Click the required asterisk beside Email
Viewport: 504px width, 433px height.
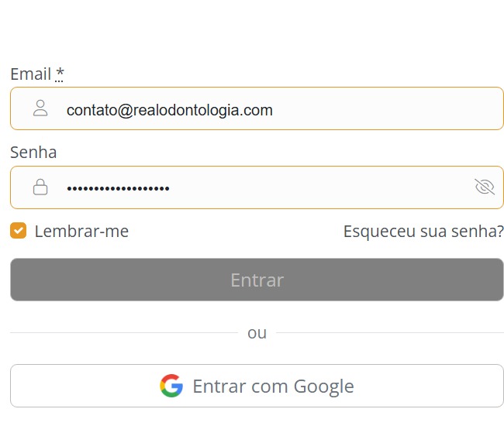pyautogui.click(x=60, y=74)
